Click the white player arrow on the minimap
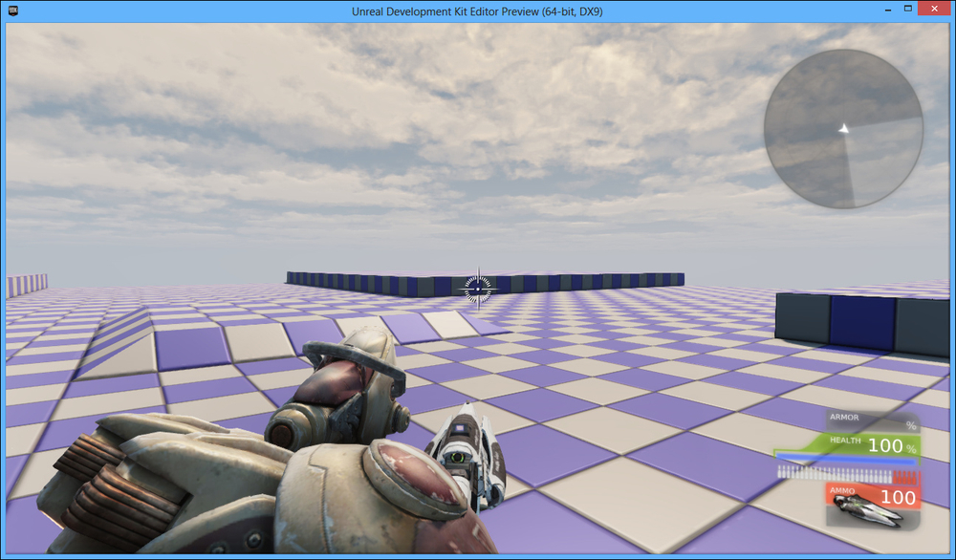Viewport: 956px width, 560px height. [844, 128]
